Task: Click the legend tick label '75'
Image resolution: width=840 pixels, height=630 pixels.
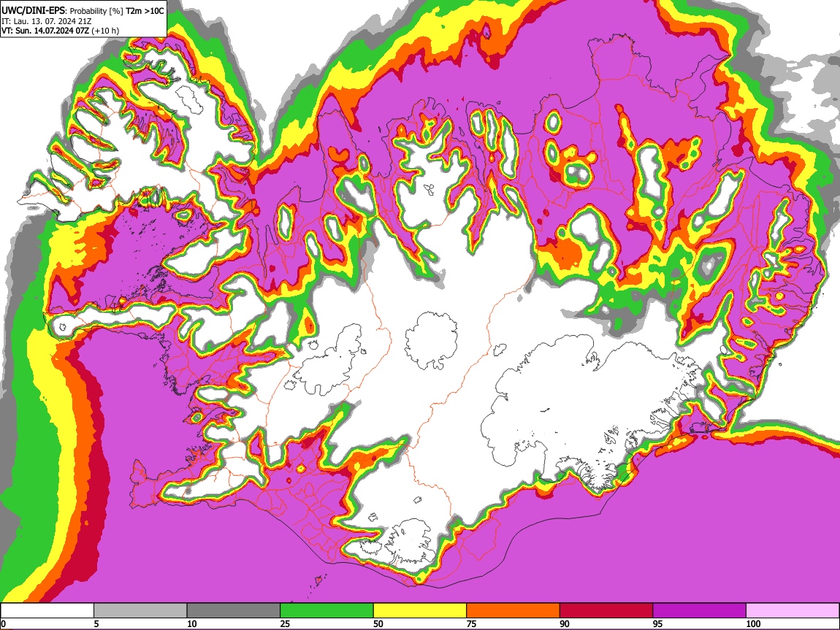Action: [x=471, y=623]
